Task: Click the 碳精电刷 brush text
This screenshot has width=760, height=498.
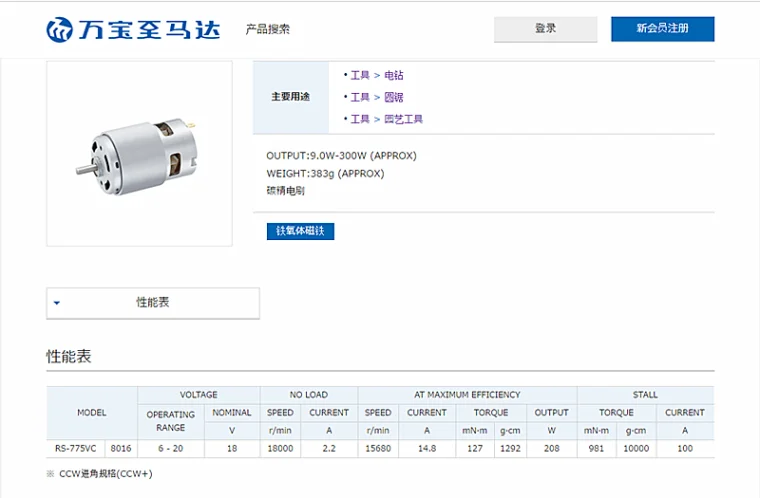Action: (285, 191)
